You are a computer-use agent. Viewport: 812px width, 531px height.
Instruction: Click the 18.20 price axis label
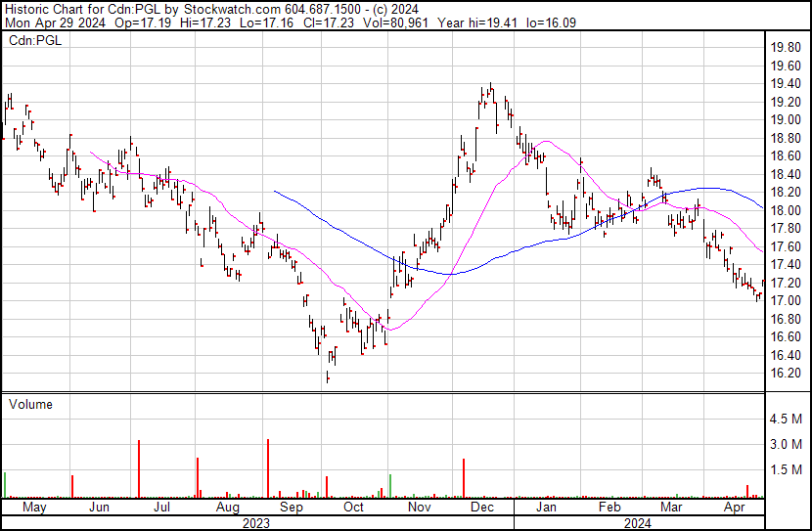click(786, 193)
